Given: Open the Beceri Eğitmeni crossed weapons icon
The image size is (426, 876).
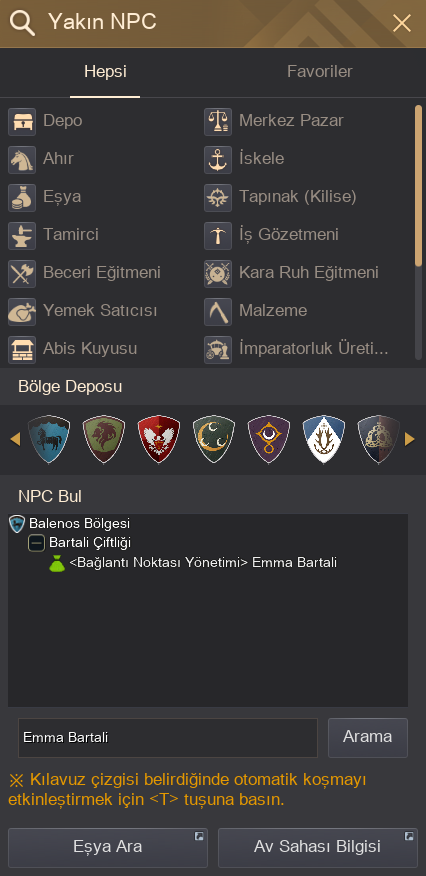Looking at the screenshot, I should 22,274.
